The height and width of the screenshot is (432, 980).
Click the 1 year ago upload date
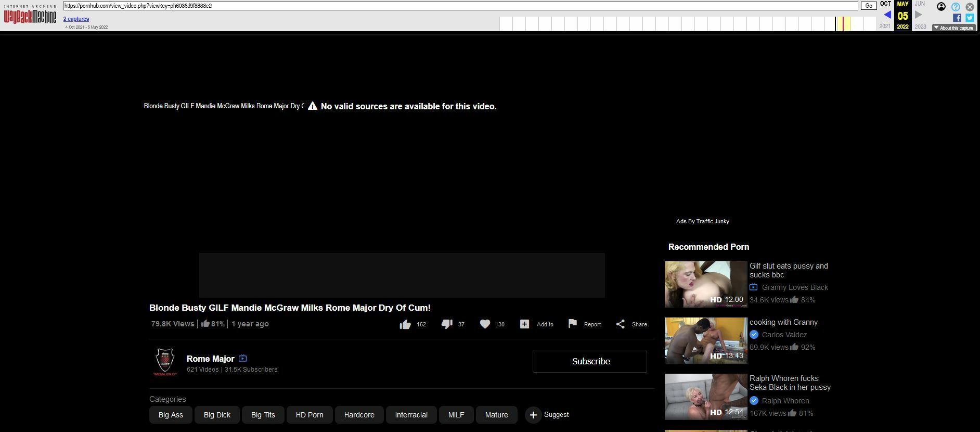tap(250, 324)
